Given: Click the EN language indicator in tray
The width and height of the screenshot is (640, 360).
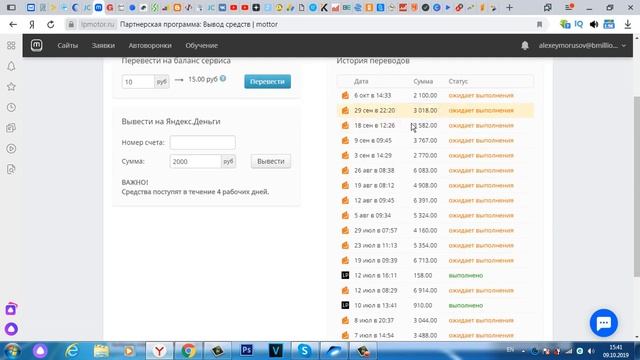Looking at the screenshot, I should [510, 350].
